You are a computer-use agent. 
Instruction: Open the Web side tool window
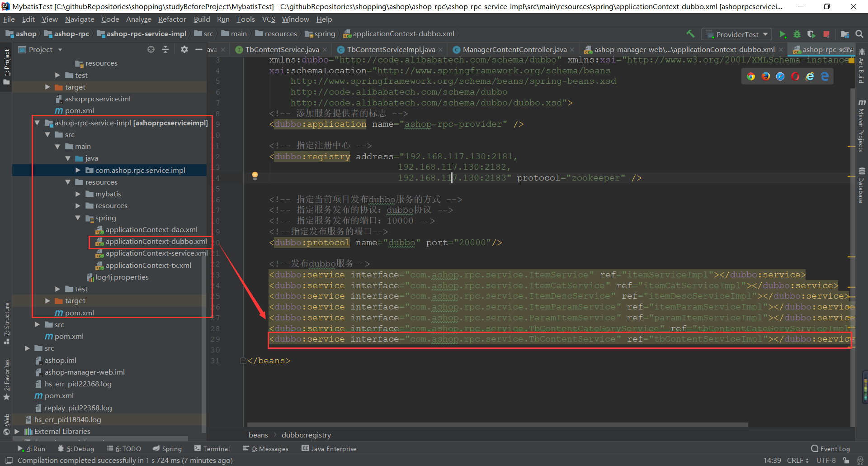[x=7, y=424]
